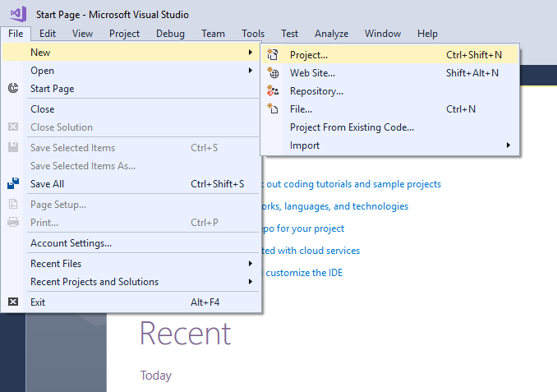Viewport: 557px width, 392px height.
Task: Click the Start Page icon in File menu
Action: click(x=13, y=88)
